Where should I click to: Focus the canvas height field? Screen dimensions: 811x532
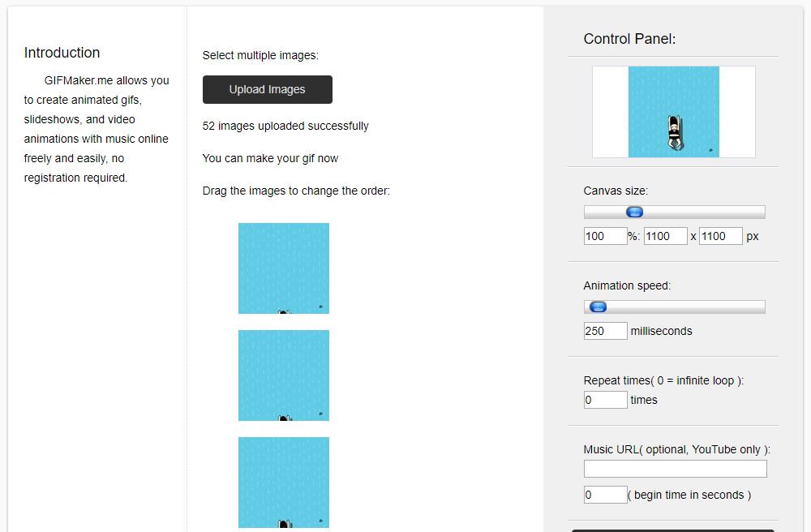click(720, 236)
